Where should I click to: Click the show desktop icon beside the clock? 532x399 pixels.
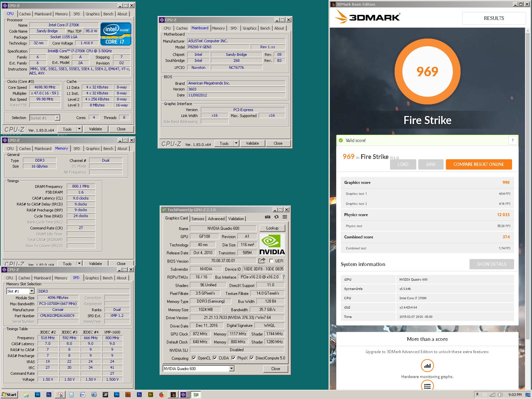point(528,395)
